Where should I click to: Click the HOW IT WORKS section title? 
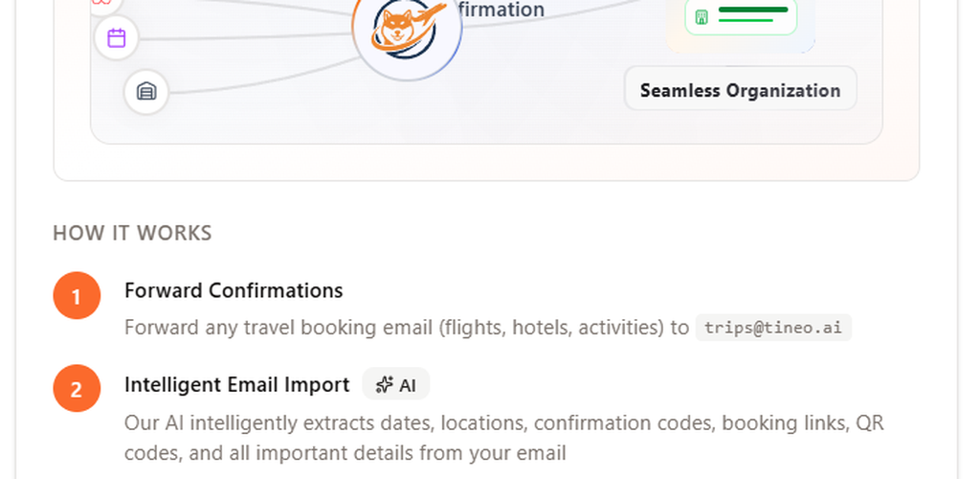point(132,233)
